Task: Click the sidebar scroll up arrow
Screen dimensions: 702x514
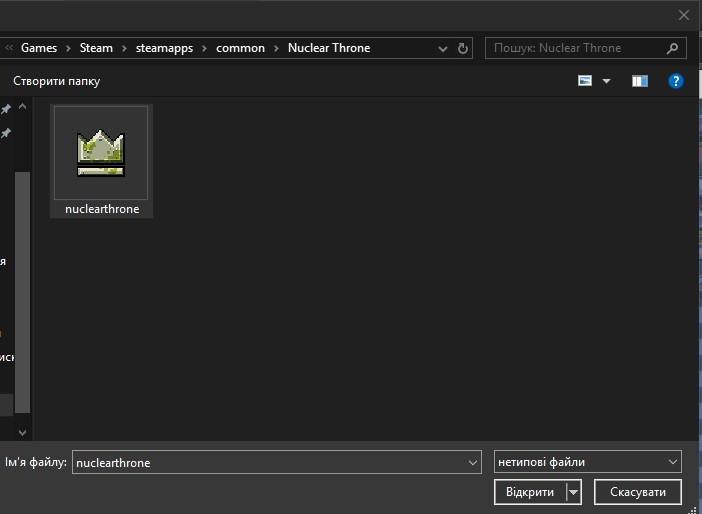Action: pyautogui.click(x=22, y=107)
